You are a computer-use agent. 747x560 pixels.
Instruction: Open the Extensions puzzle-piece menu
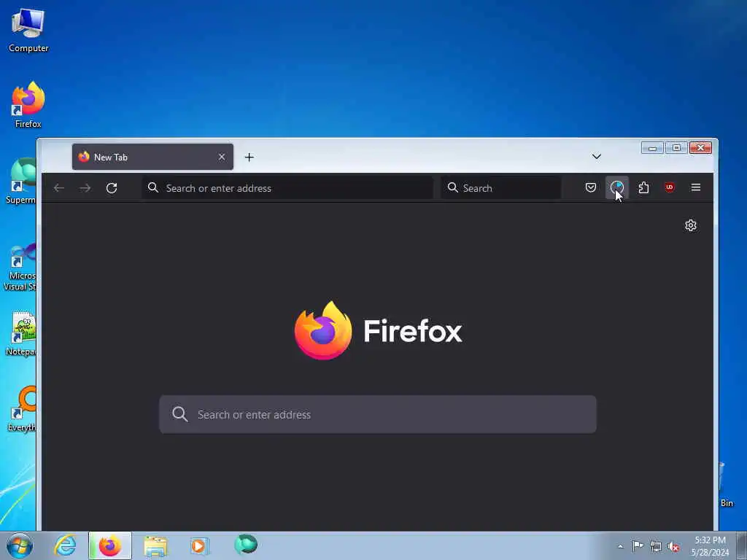point(643,187)
